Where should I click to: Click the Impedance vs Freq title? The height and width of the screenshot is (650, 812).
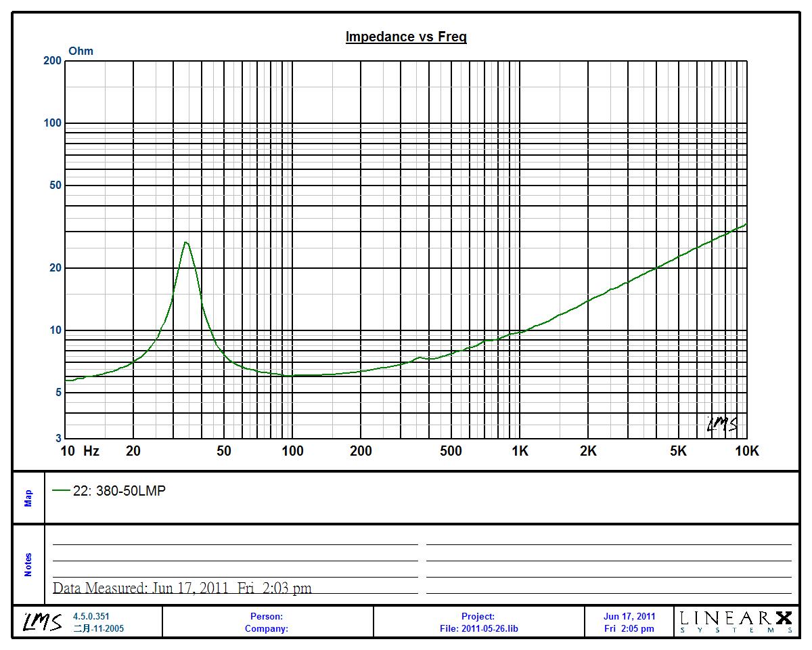click(406, 37)
